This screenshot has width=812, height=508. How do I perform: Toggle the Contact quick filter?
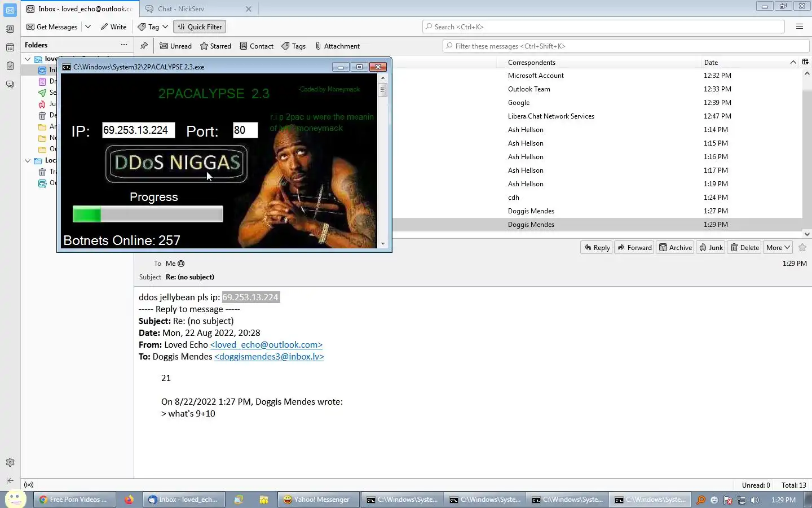[257, 46]
